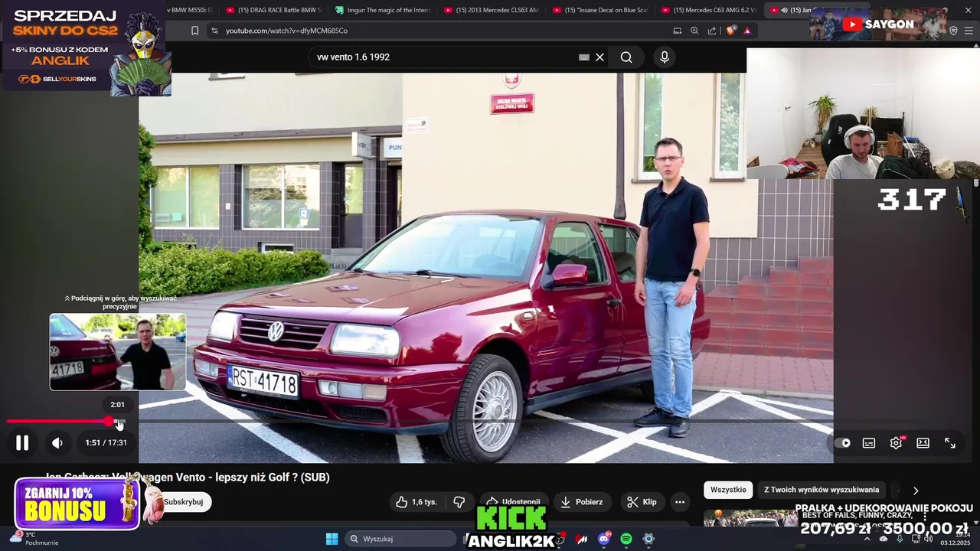Open the weather widget on taskbar
980x551 pixels.
[34, 539]
